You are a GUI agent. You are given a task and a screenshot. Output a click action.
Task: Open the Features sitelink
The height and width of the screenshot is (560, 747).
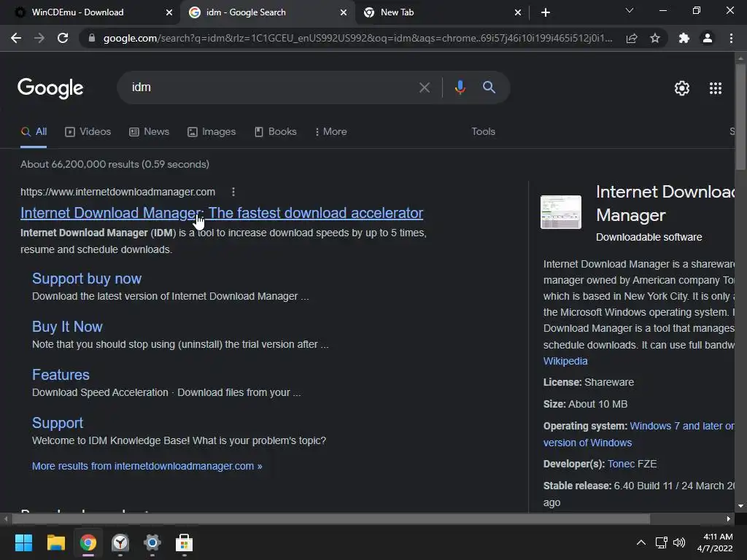tap(61, 375)
